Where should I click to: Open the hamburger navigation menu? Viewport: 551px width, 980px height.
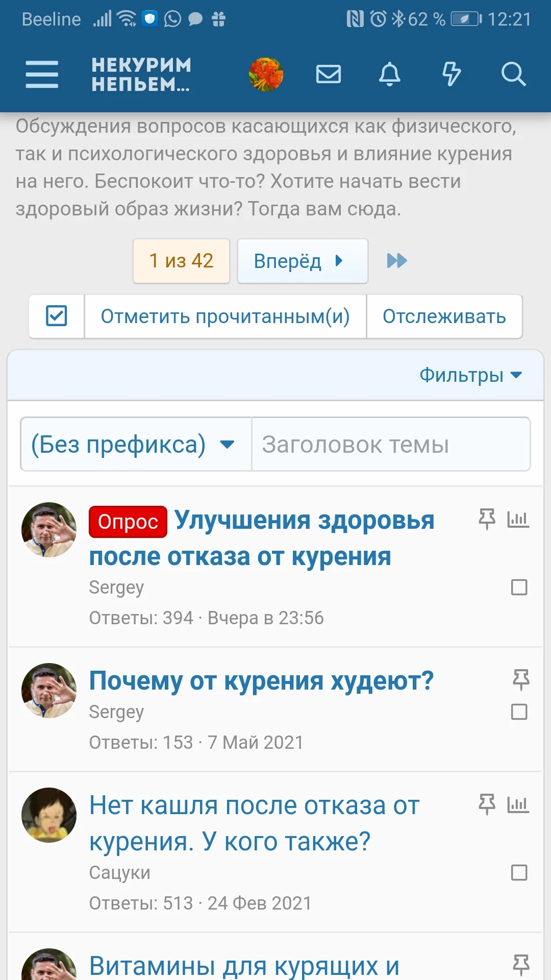click(x=42, y=75)
